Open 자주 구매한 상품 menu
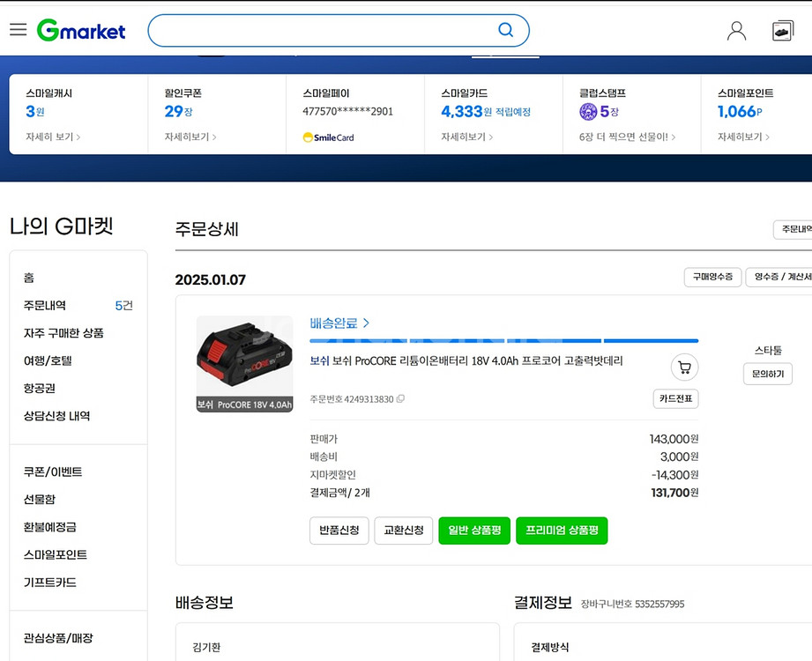This screenshot has width=812, height=661. (x=63, y=333)
